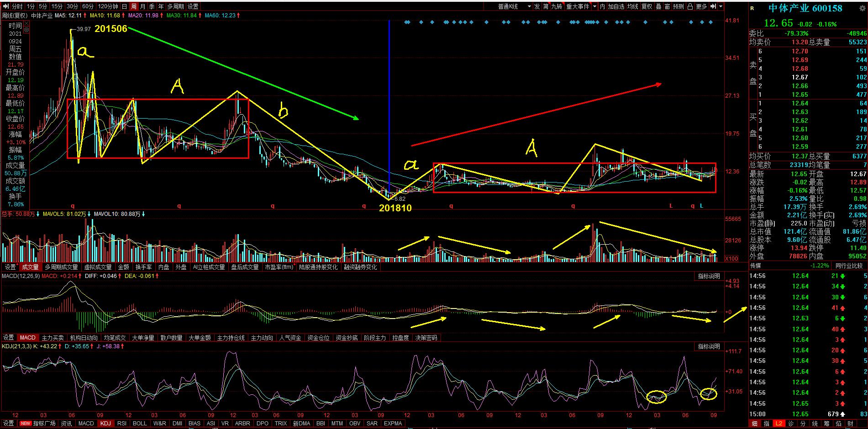Switch to the 日 daily period tab

click(x=124, y=6)
